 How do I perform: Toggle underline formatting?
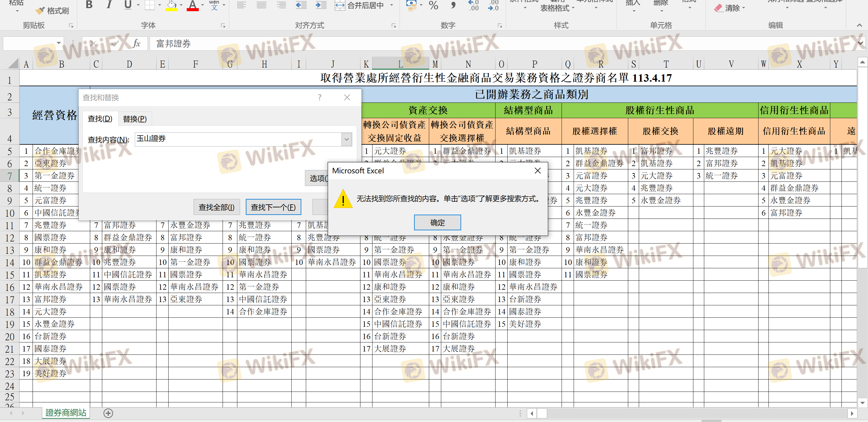(128, 5)
